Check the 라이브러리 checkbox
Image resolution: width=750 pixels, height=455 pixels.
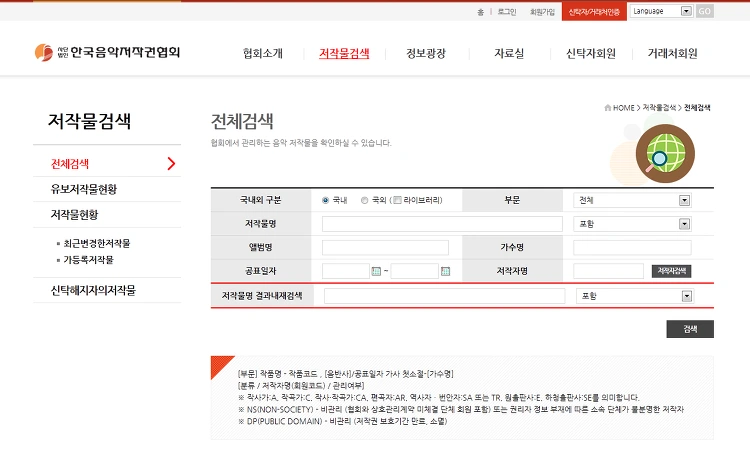(397, 200)
